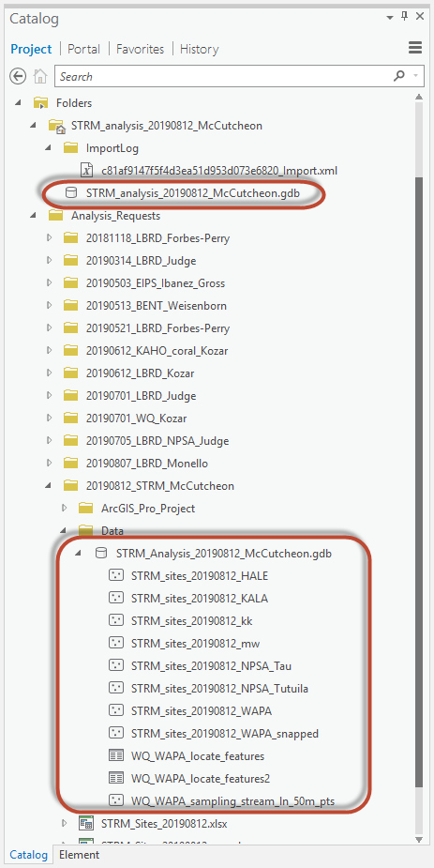
Task: Toggle the Catalog pane auto-hide pin
Action: click(x=405, y=16)
